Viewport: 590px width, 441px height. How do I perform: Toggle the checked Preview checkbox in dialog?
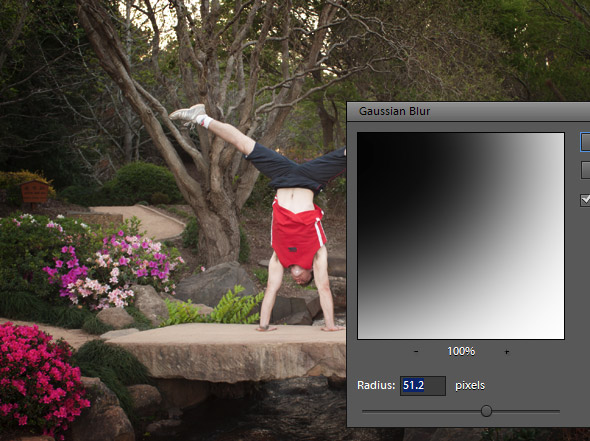pyautogui.click(x=585, y=200)
